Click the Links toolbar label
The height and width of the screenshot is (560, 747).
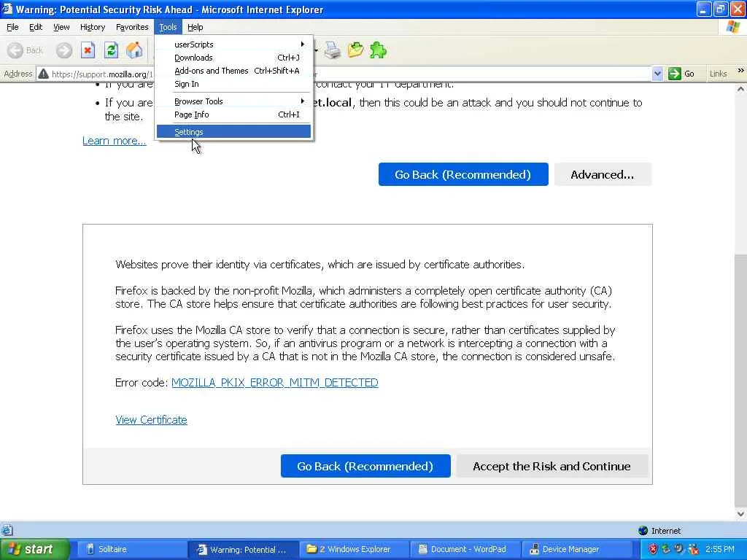coord(718,74)
